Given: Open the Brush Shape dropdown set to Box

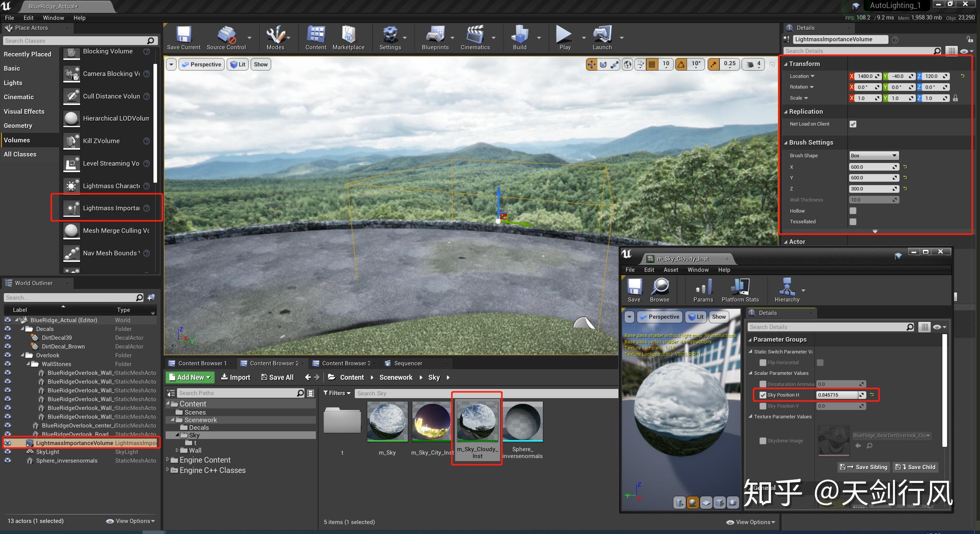Looking at the screenshot, I should click(874, 155).
